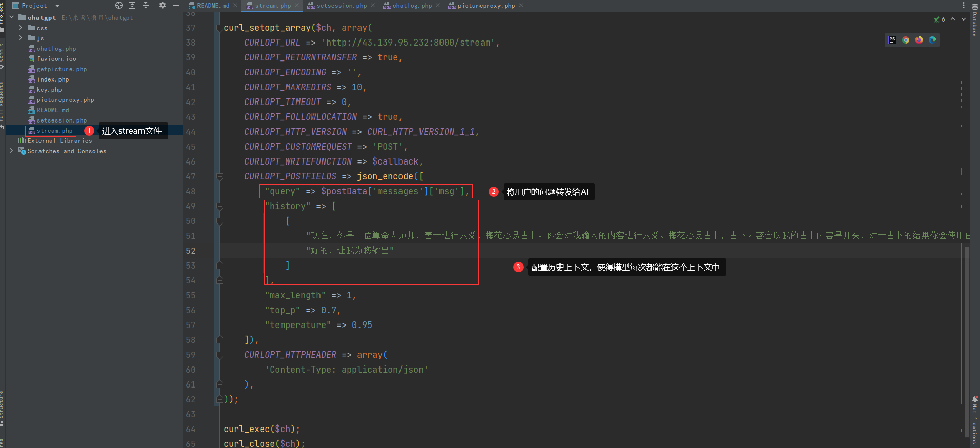Click Expand All in the Project panel
980x448 pixels.
pos(132,5)
